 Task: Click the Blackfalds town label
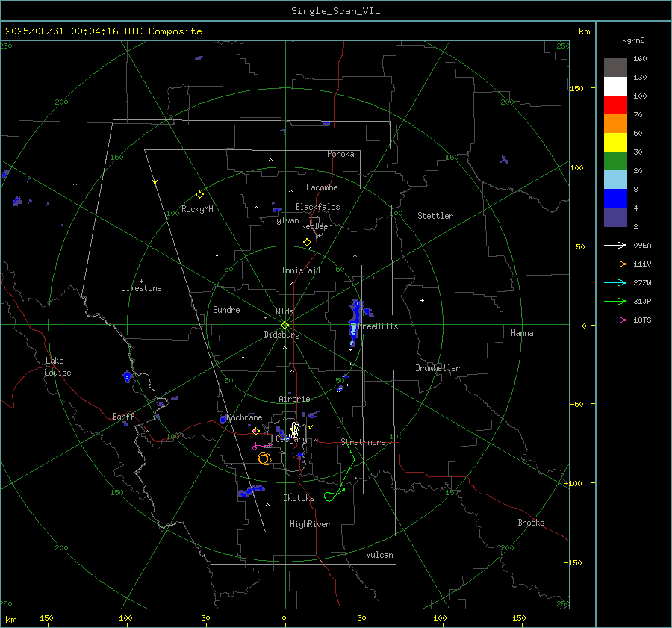(x=317, y=207)
